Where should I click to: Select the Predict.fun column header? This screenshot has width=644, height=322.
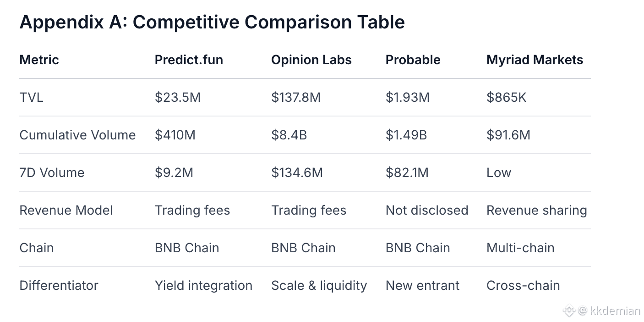(x=189, y=60)
